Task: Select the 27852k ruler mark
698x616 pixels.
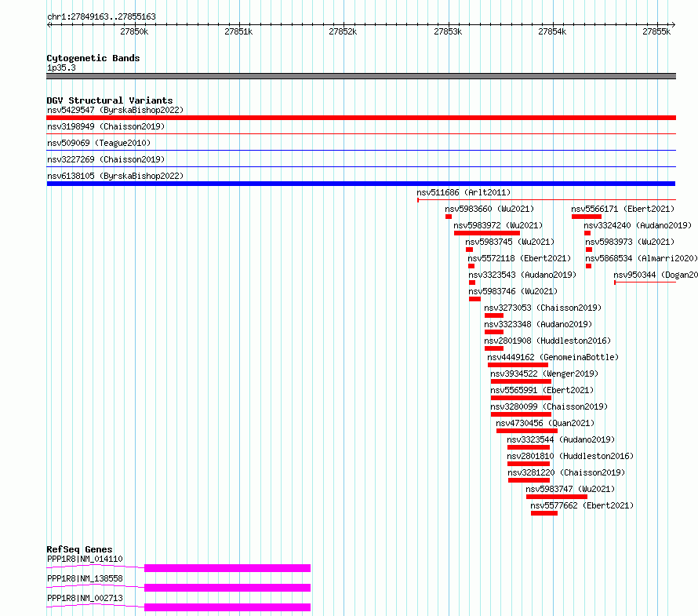Action: (343, 31)
